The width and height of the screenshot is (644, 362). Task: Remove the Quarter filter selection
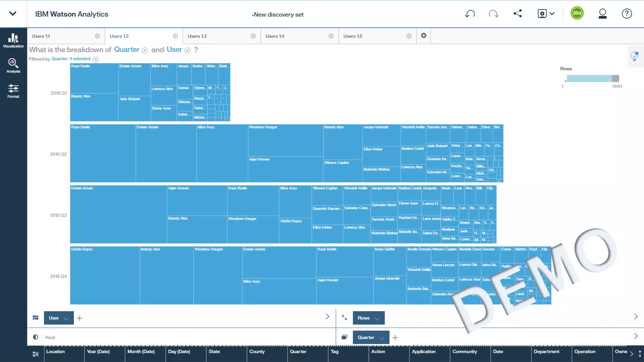click(96, 59)
